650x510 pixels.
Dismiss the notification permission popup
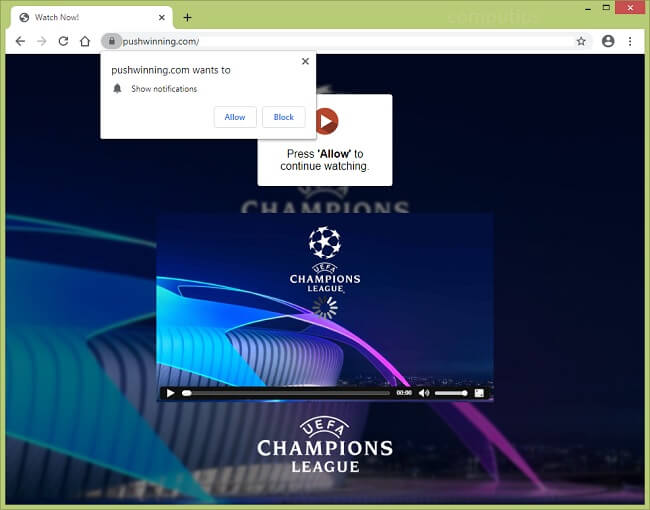pos(305,62)
